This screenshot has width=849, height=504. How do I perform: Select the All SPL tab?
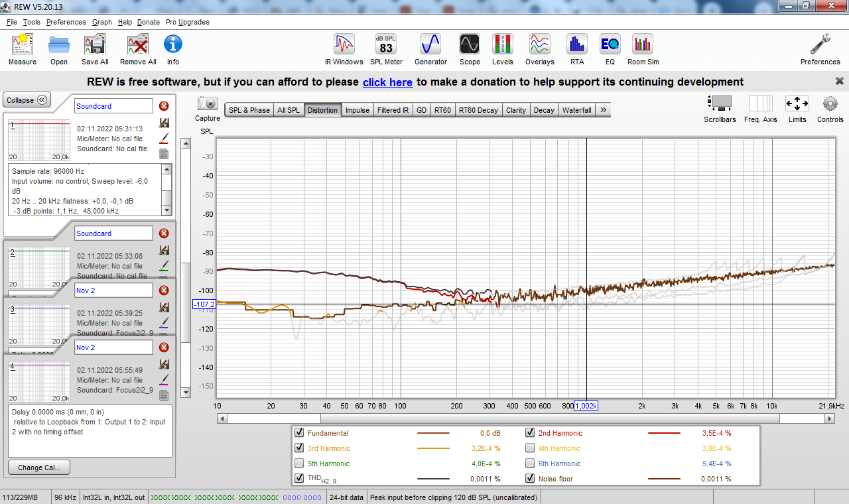coord(289,110)
